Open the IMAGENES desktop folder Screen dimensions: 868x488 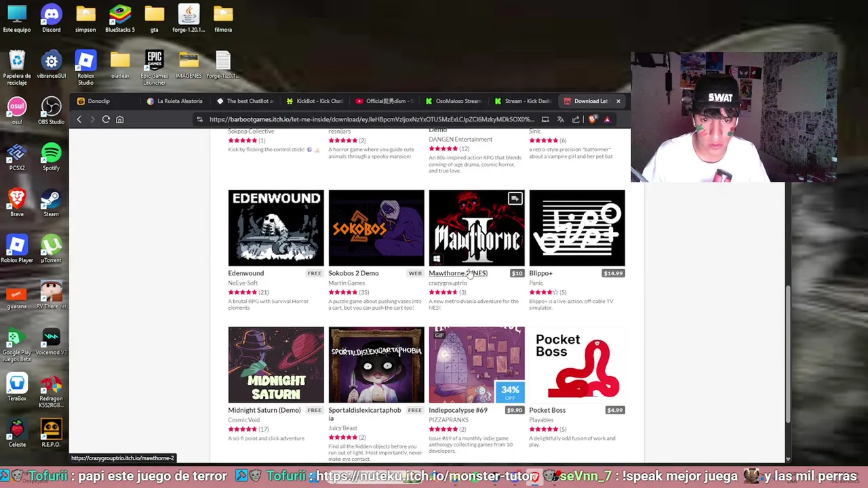[x=189, y=64]
